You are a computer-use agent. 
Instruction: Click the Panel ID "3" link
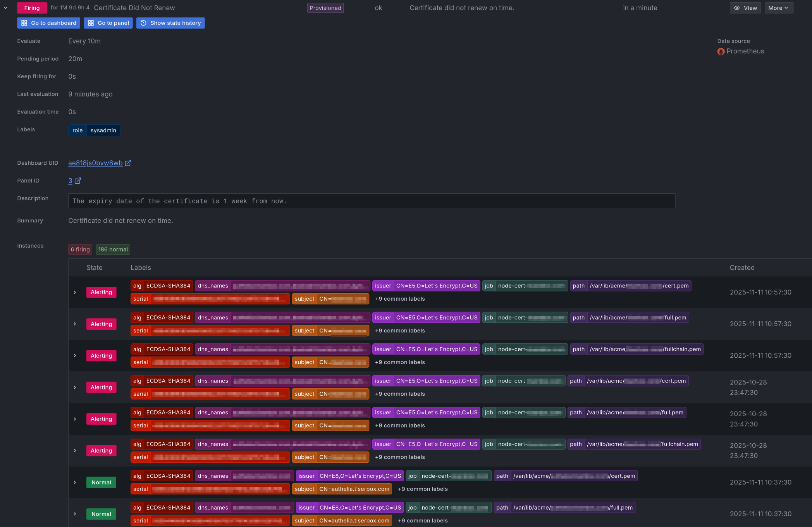click(70, 181)
